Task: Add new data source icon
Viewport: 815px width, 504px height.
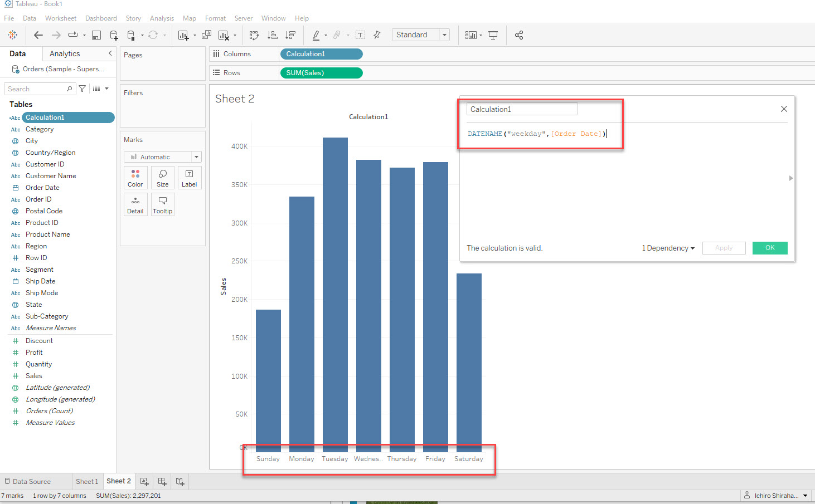Action: tap(114, 35)
